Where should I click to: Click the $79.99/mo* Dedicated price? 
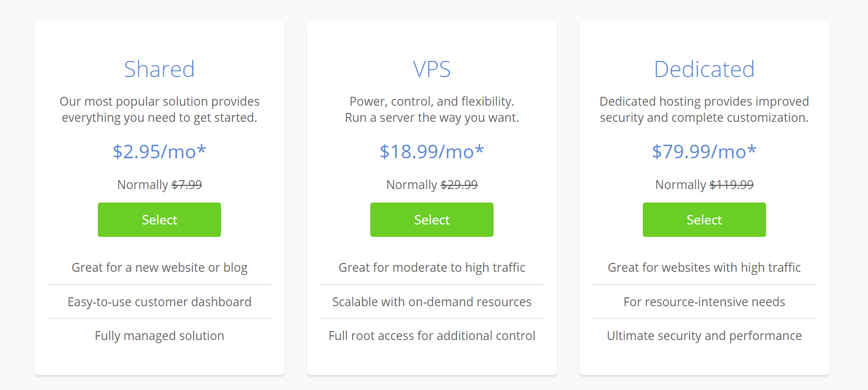pyautogui.click(x=704, y=152)
